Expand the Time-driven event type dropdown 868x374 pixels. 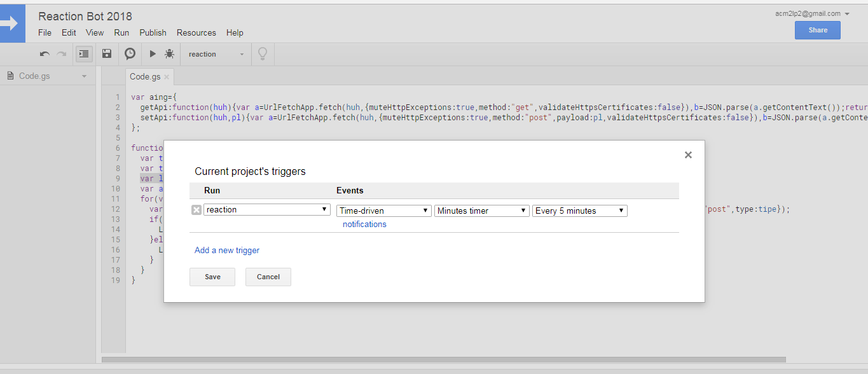[x=384, y=211]
